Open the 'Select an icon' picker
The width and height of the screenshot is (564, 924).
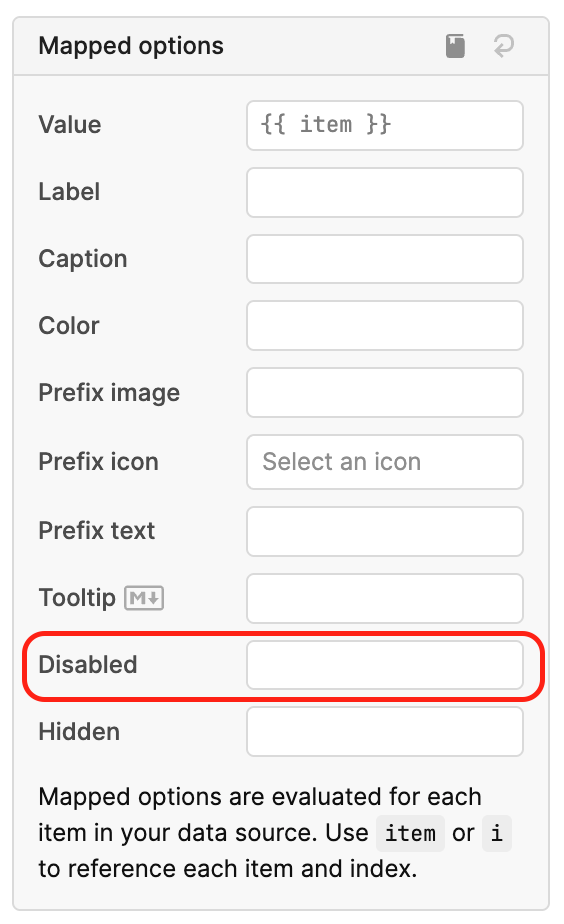(x=385, y=462)
